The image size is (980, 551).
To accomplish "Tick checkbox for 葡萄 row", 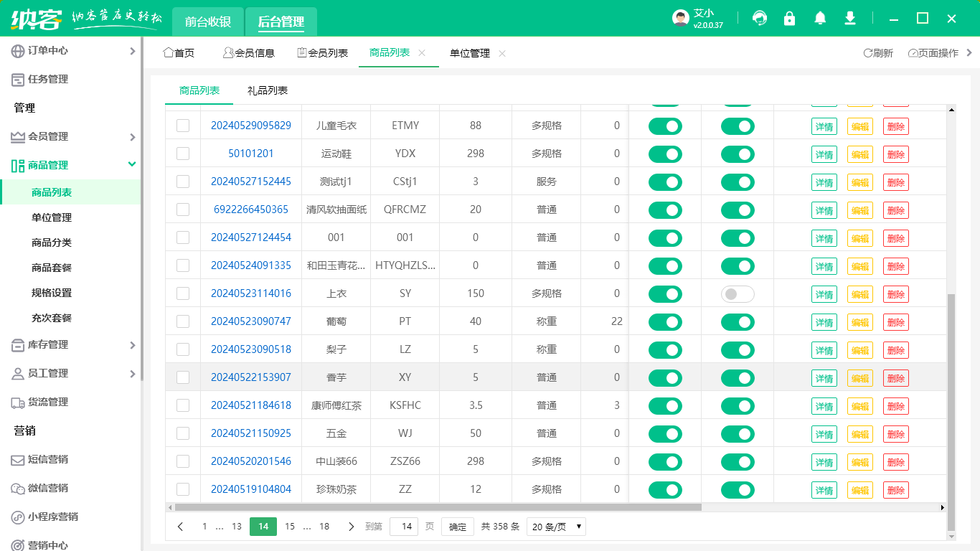I will pos(183,321).
